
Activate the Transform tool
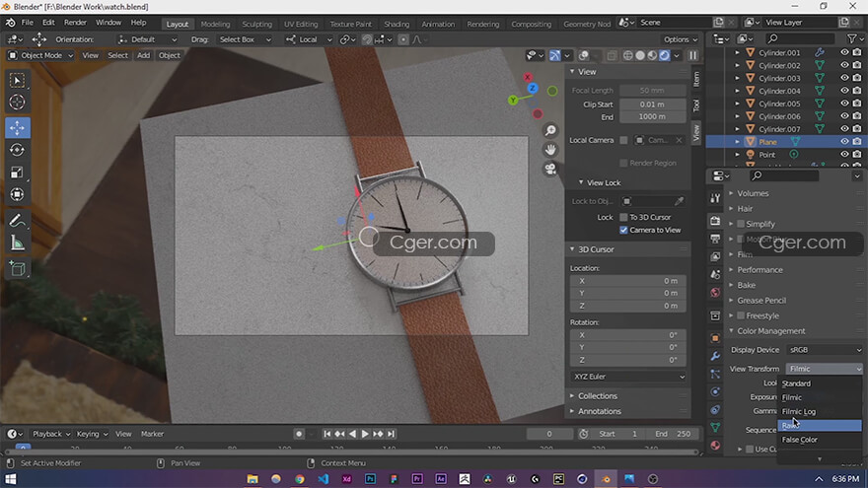click(17, 194)
